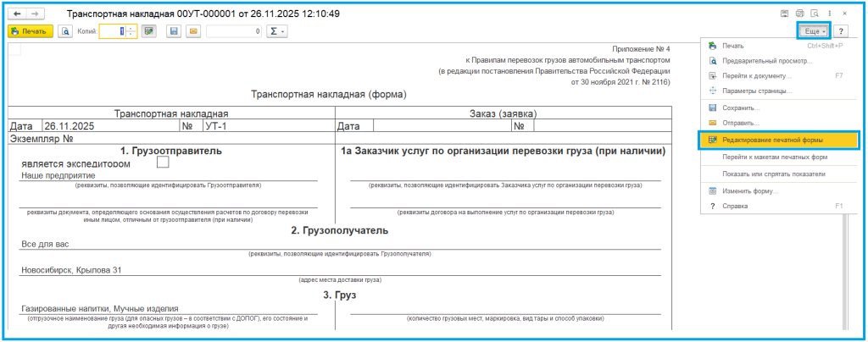Image resolution: width=868 pixels, height=342 pixels.
Task: Open print preview magnifier icon in toolbar
Action: tap(65, 31)
